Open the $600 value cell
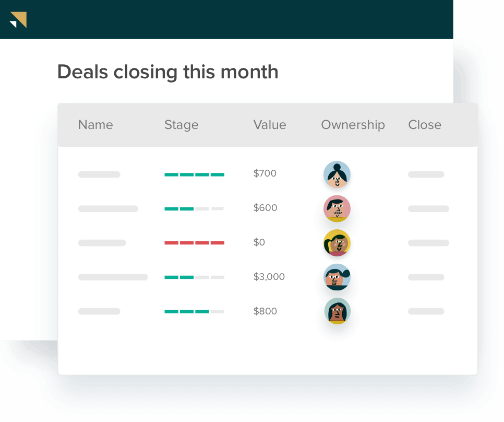This screenshot has width=504, height=422. point(265,208)
